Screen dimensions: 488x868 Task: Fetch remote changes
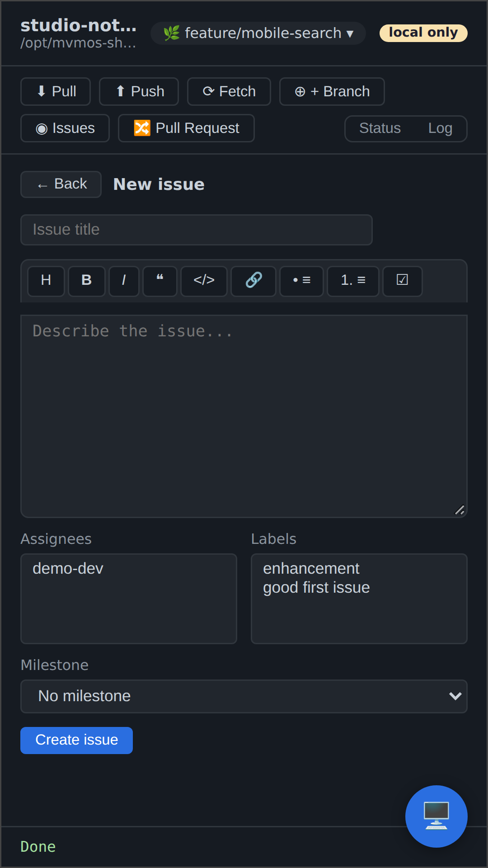click(229, 91)
